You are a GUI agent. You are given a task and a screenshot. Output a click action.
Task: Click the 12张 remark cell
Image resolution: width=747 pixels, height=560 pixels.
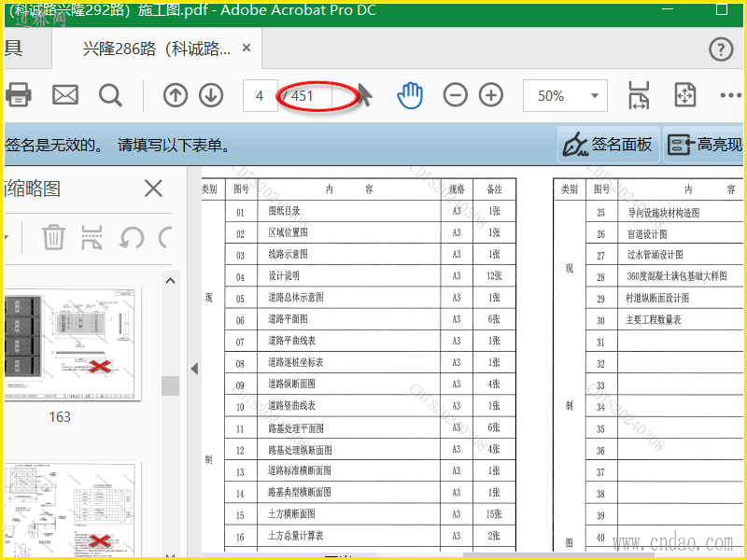pos(495,275)
